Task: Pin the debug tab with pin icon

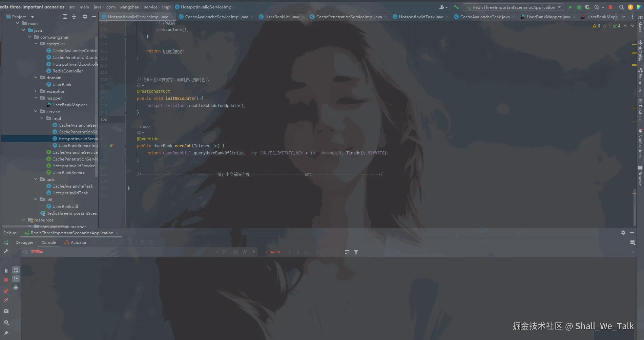Action: [6, 333]
